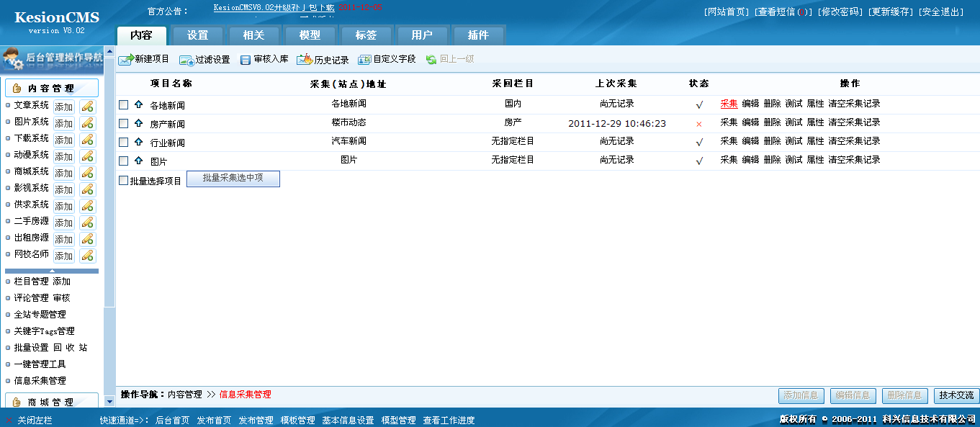Click the 自定义字段 toolbar icon
The image size is (980, 427).
point(364,60)
